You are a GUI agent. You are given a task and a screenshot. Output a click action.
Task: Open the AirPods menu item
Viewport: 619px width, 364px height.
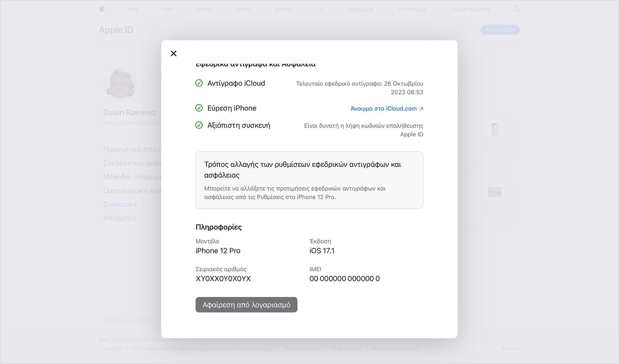pyautogui.click(x=283, y=9)
